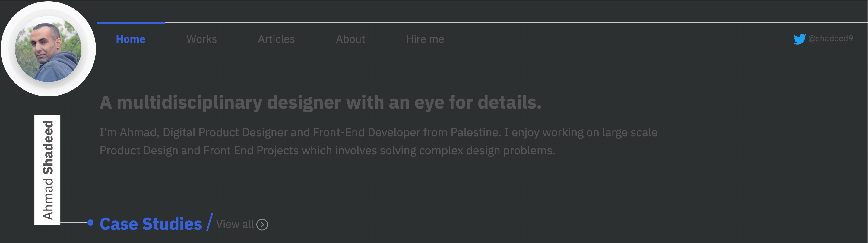
Task: Click Ahmad Shadeed's profile photo
Action: (x=48, y=49)
